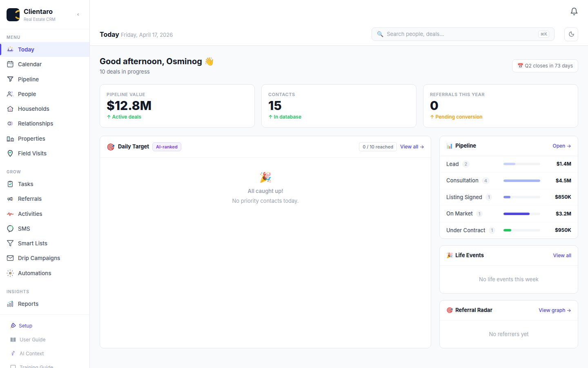Collapse the sidebar using the chevron
The height and width of the screenshot is (368, 588).
(x=78, y=14)
